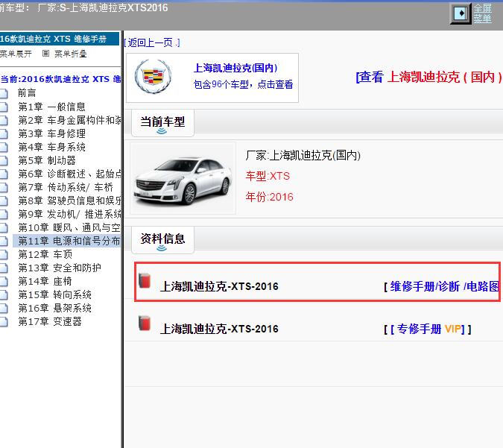
Task: Open the 维修手册/诊断/电路图 link
Action: (x=444, y=286)
